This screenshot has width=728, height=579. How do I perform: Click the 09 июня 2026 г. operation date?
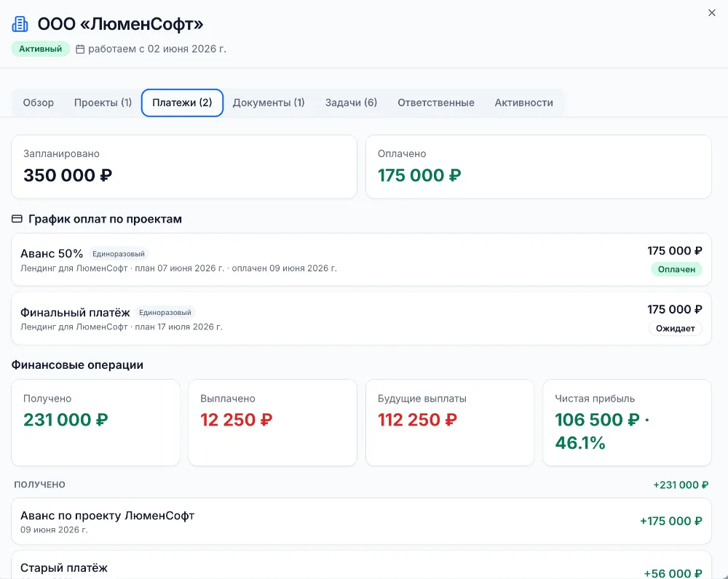[54, 530]
